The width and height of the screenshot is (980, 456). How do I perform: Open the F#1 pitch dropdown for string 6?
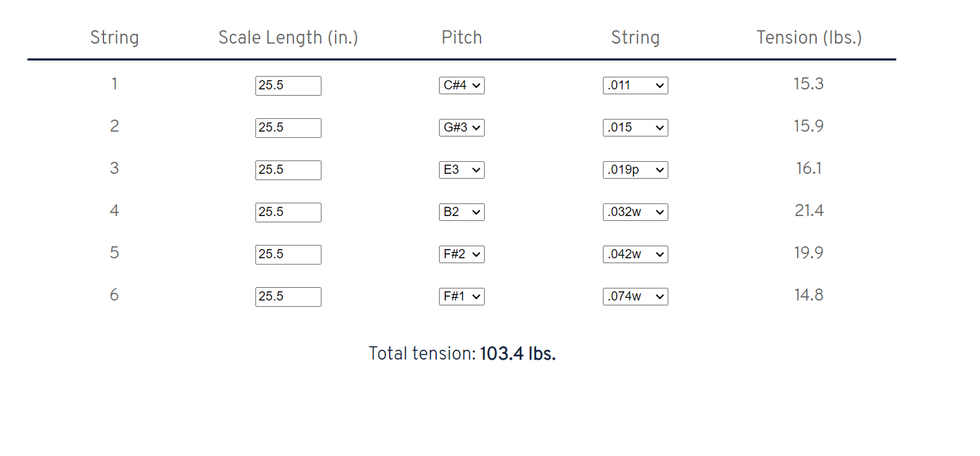pos(462,296)
